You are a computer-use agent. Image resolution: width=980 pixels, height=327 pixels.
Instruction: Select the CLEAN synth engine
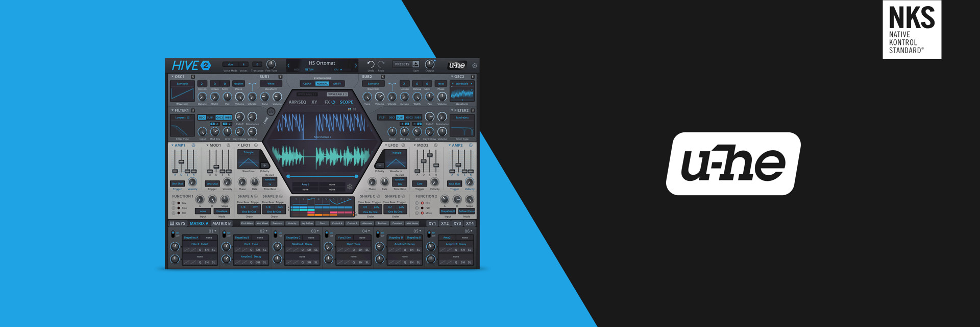coord(307,84)
